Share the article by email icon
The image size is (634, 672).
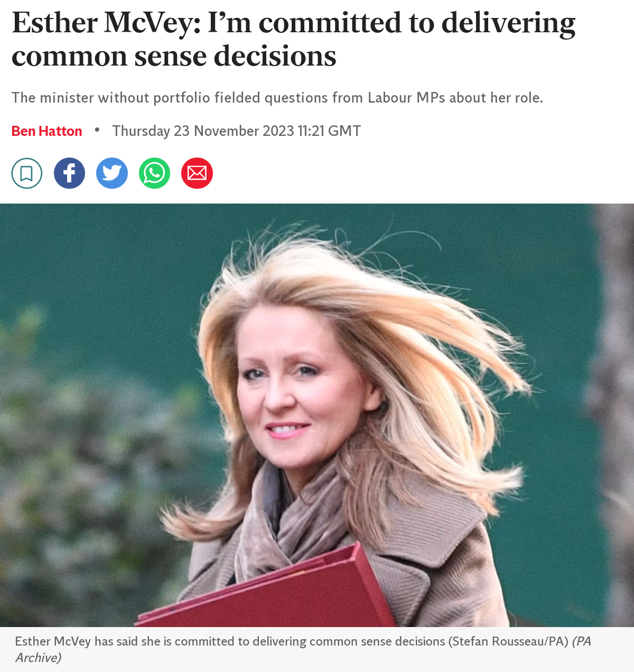pos(197,173)
